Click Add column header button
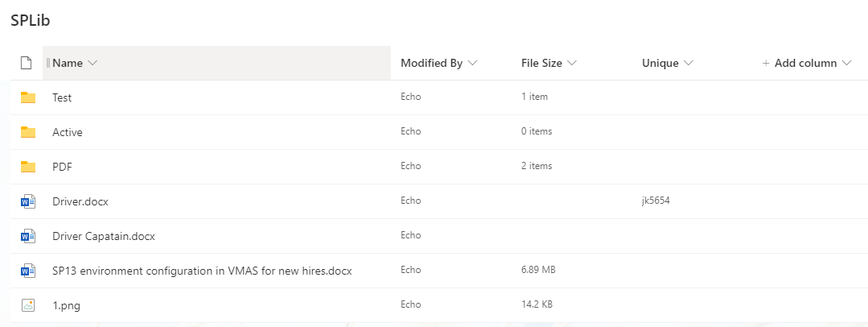 (805, 63)
